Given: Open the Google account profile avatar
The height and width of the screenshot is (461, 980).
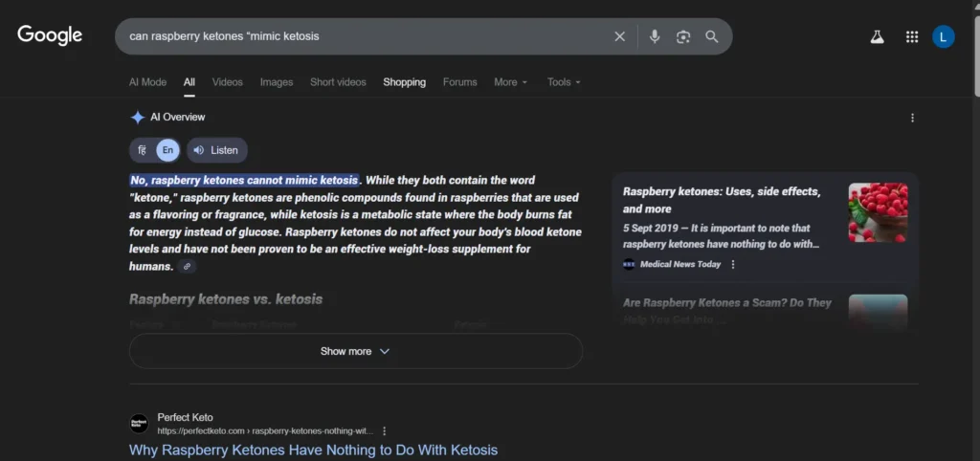Looking at the screenshot, I should [x=944, y=37].
